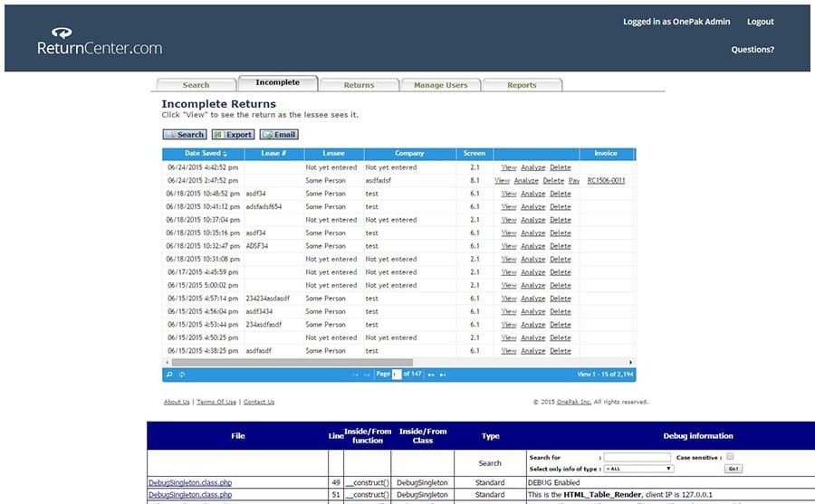Click the OnePak Inc. copyright link
815x504 pixels.
click(x=574, y=402)
